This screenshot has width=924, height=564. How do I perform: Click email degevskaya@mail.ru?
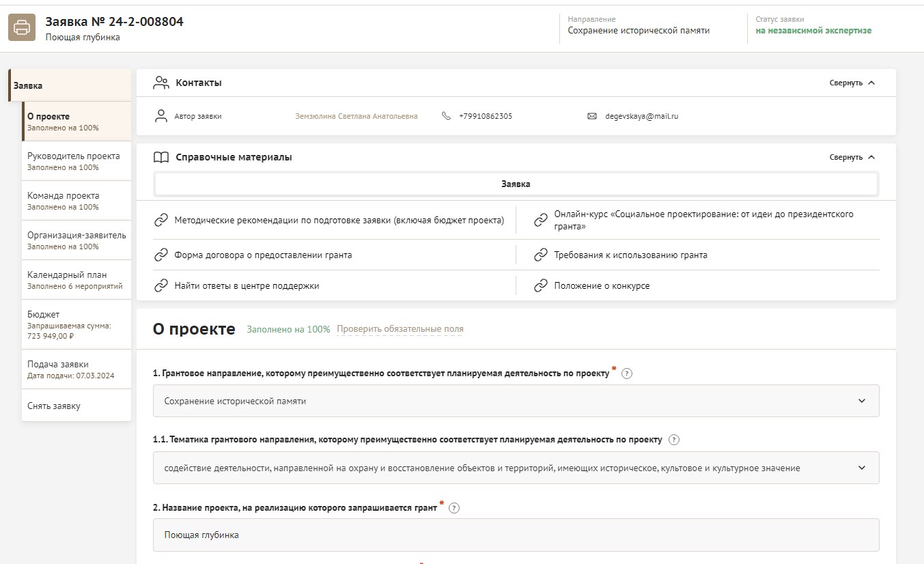(641, 116)
